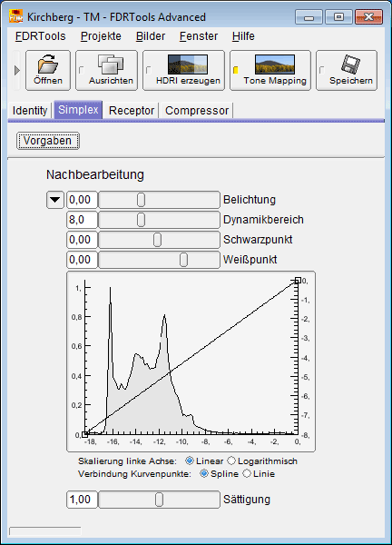The width and height of the screenshot is (392, 545).
Task: Click the Ausrichten stacked-images icon
Action: [x=111, y=64]
